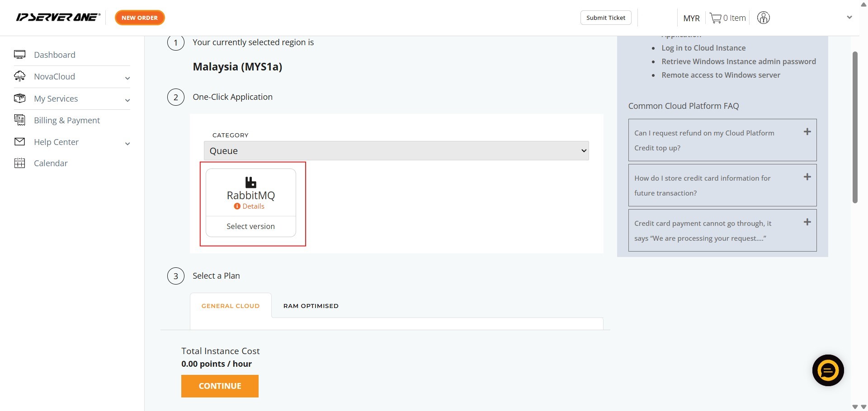Click the IP ServerOne logo

[x=58, y=18]
